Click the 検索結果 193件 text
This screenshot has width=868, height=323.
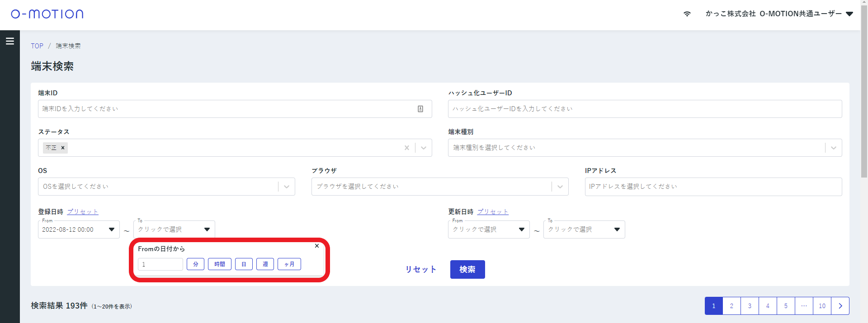(59, 306)
